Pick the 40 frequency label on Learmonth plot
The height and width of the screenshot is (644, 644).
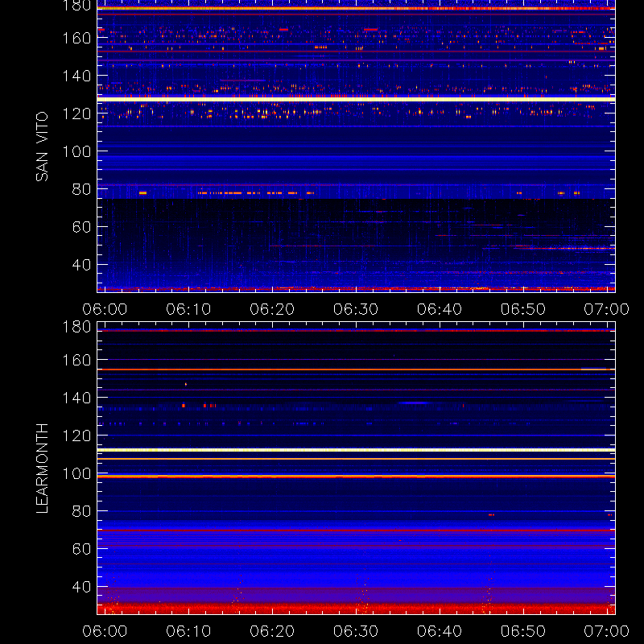(x=81, y=587)
